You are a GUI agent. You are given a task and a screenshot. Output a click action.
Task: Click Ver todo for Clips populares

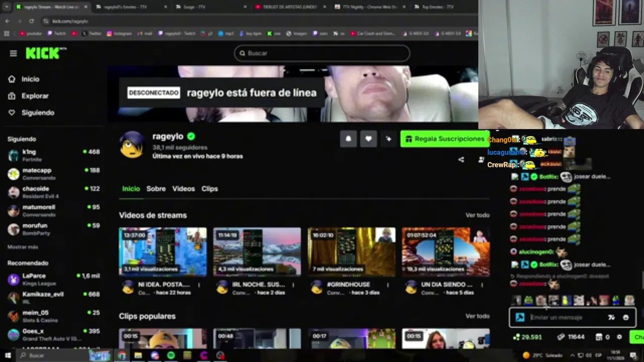tap(477, 316)
